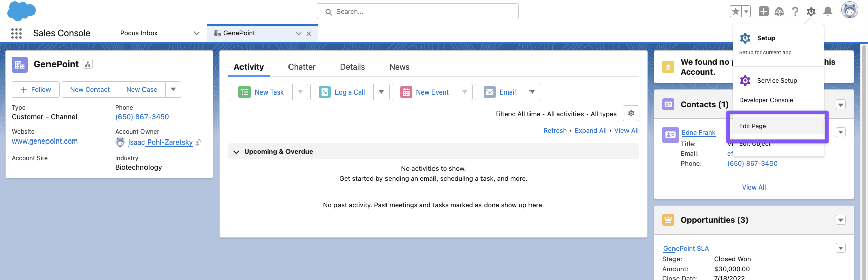Open the Opportunities list actions dropdown
Image resolution: width=868 pixels, height=280 pixels.
click(x=841, y=220)
